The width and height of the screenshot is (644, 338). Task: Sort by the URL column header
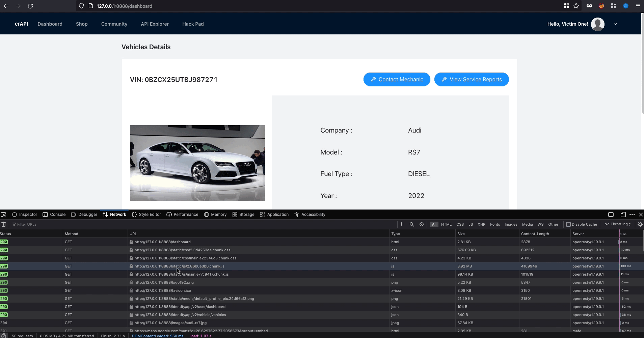259,234
